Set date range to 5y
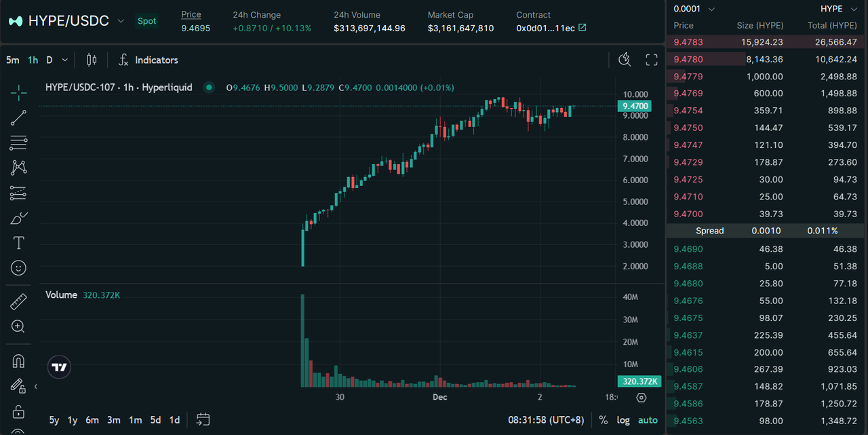 [54, 420]
